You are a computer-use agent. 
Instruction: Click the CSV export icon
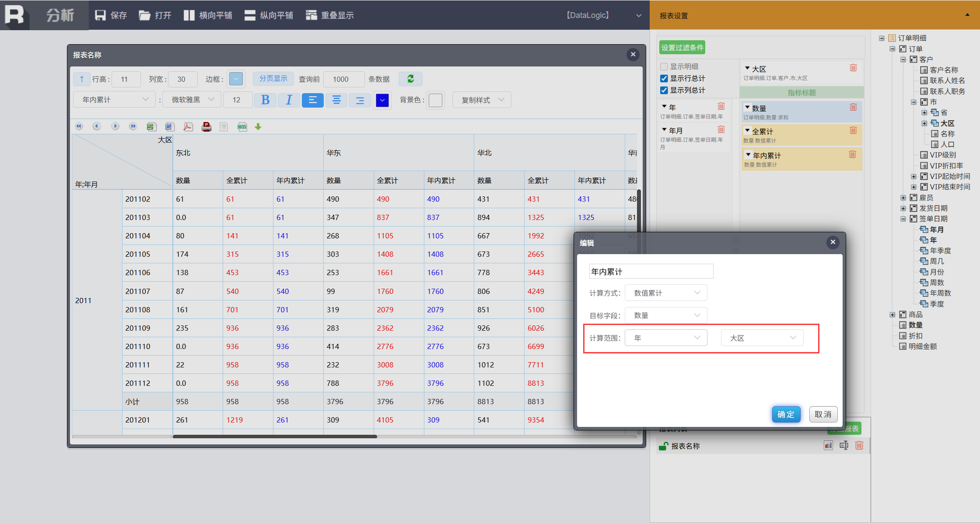242,127
